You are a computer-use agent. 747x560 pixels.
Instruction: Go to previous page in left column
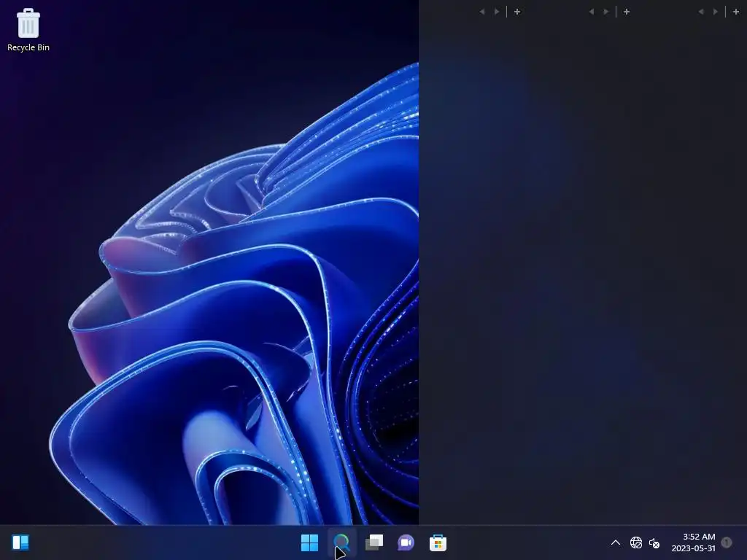click(x=482, y=12)
